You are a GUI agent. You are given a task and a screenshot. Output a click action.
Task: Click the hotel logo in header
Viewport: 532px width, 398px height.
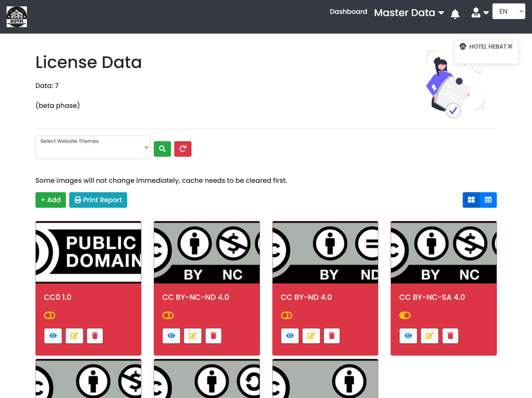click(17, 17)
